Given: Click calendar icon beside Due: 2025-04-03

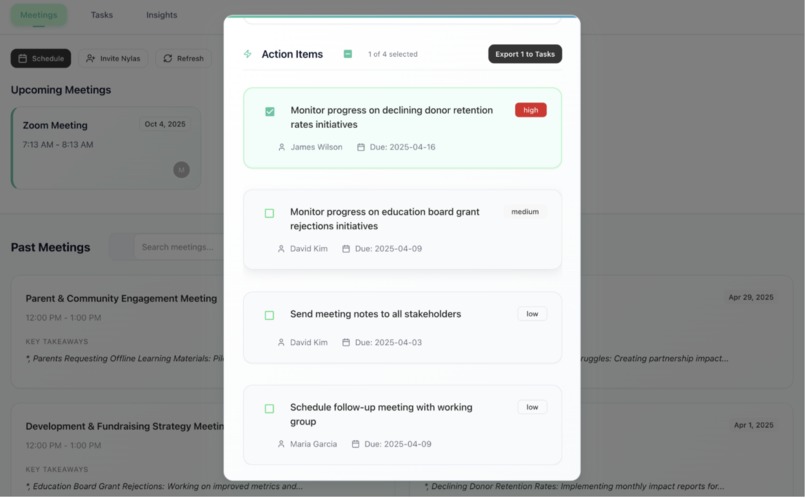Looking at the screenshot, I should click(346, 343).
